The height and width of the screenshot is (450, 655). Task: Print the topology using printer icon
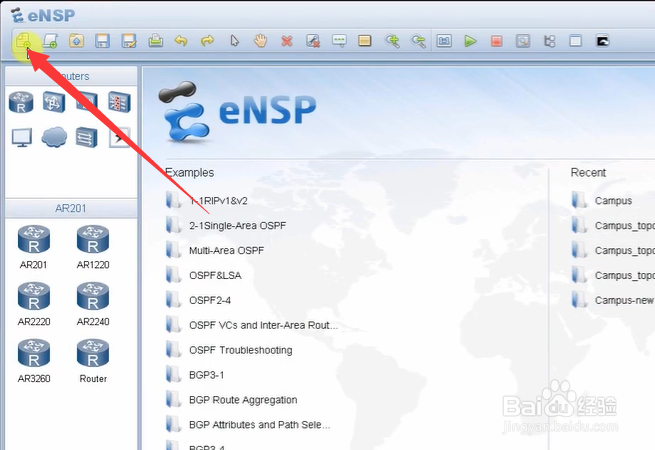[x=155, y=41]
